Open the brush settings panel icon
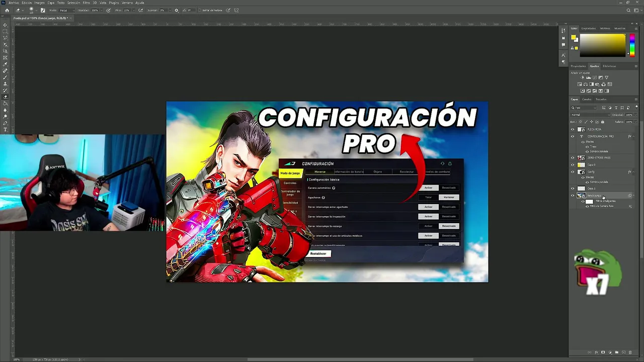The width and height of the screenshot is (644, 362). click(43, 10)
